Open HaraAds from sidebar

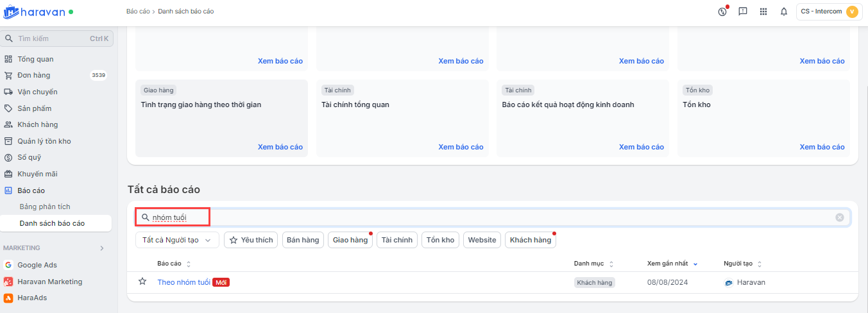coord(32,298)
